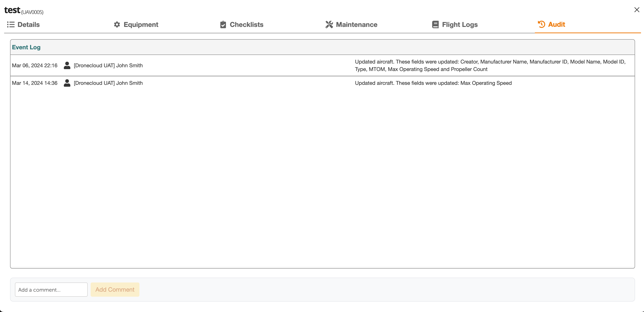Select the Mar 06, 2024 22:16 timestamp
644x312 pixels.
click(x=35, y=66)
